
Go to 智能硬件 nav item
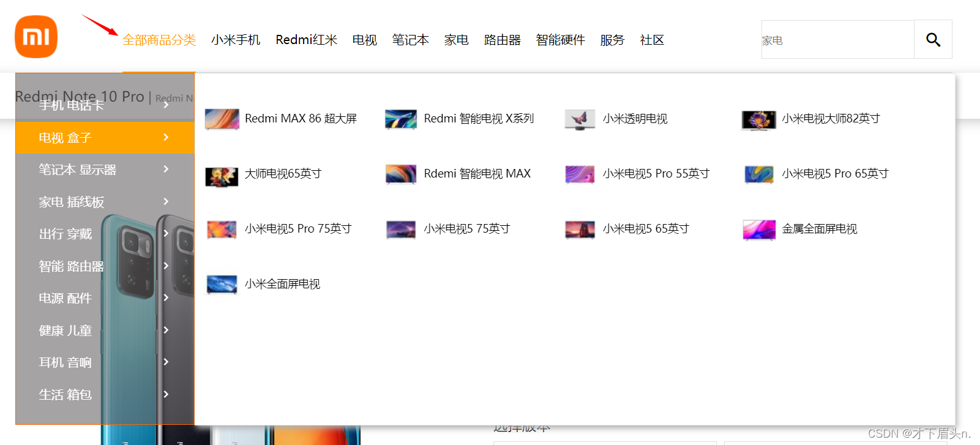[560, 40]
